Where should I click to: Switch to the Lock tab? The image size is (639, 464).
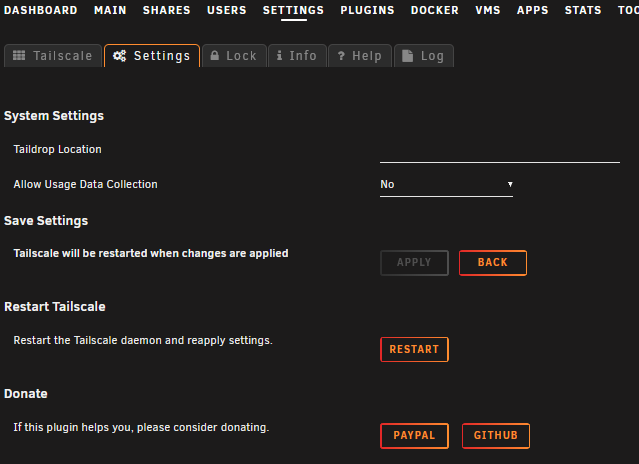[x=234, y=56]
